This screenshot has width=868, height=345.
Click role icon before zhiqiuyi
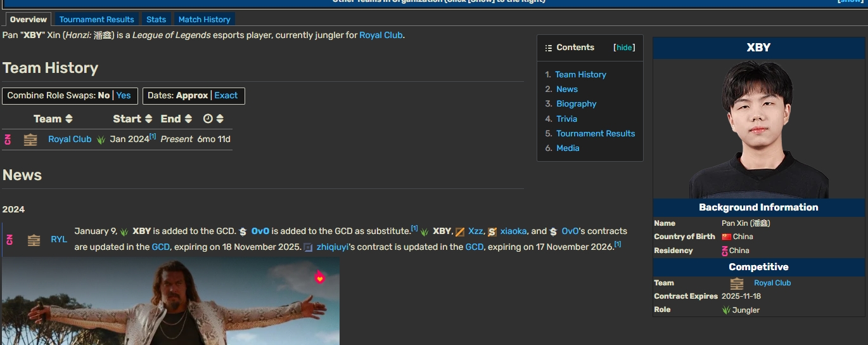click(309, 247)
